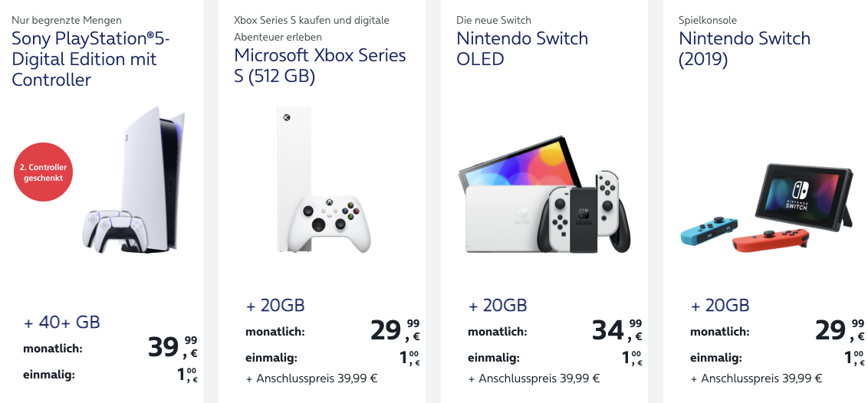Click the 29,99 € monthly Xbox price
The height and width of the screenshot is (403, 868).
(395, 330)
